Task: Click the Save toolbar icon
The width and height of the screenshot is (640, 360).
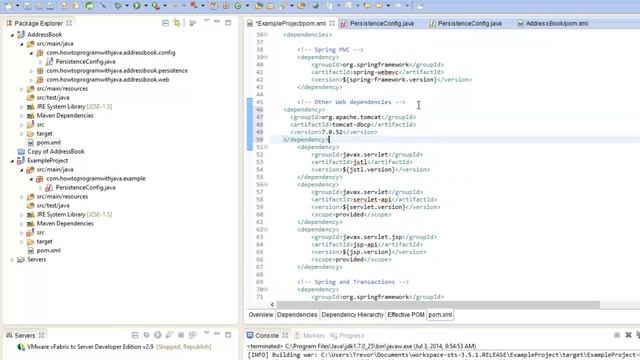Action: [27, 6]
